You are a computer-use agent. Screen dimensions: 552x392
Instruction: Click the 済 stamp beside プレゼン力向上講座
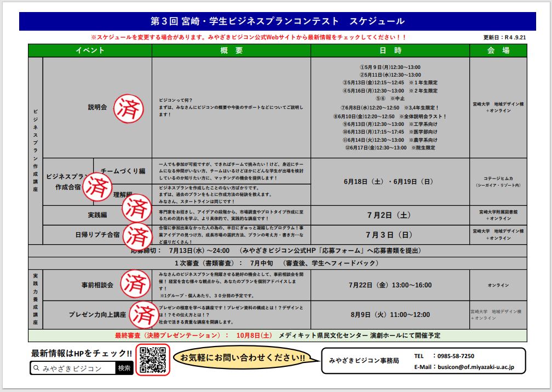(x=143, y=315)
